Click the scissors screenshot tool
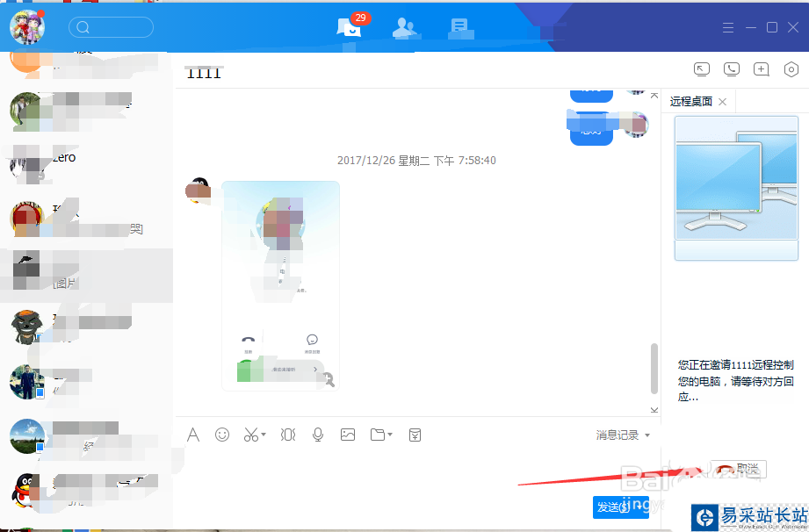 251,435
